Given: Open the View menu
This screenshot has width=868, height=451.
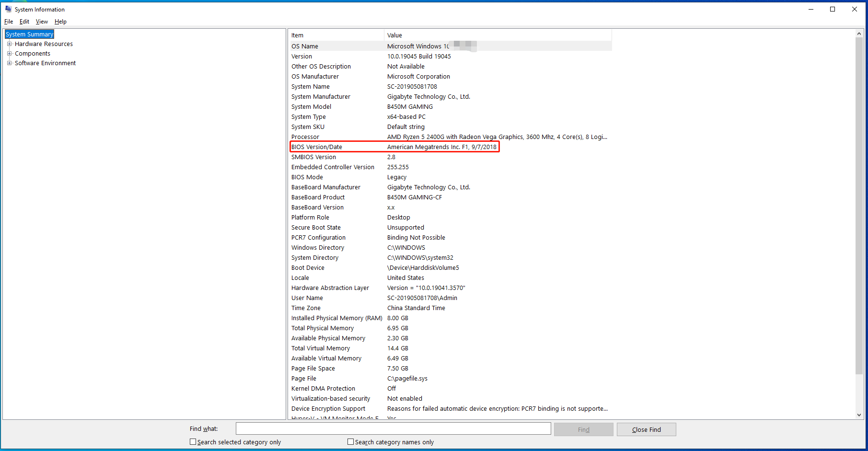Looking at the screenshot, I should 42,22.
